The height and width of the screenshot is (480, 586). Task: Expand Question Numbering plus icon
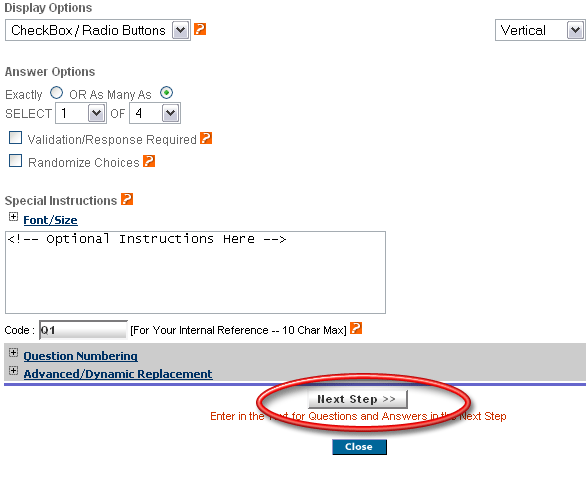[x=13, y=353]
